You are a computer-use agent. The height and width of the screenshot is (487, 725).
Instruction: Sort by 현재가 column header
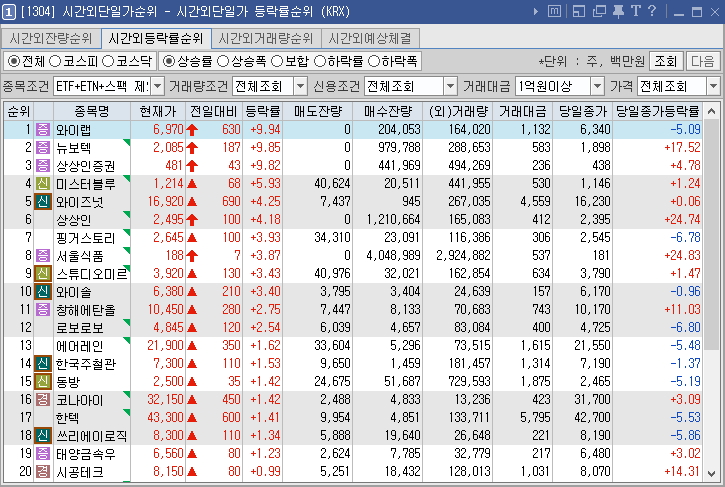pyautogui.click(x=158, y=111)
